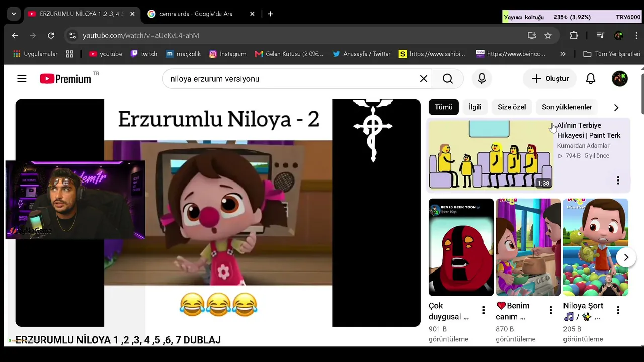Open the Gelen Kutusu Gmail bookmark
The image size is (644, 362).
click(x=289, y=54)
